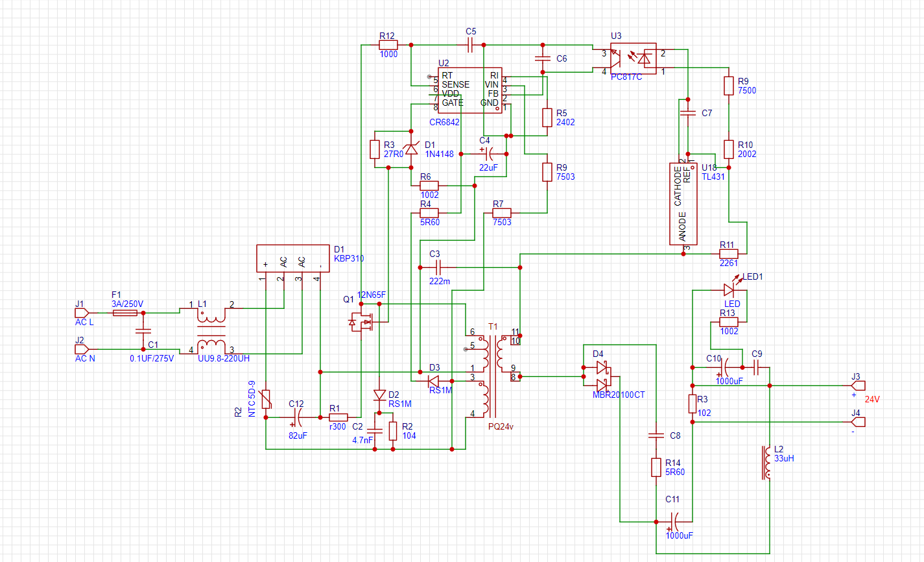Click the UU9.8-220UH value label
Screen dimensions: 924x562
click(223, 358)
